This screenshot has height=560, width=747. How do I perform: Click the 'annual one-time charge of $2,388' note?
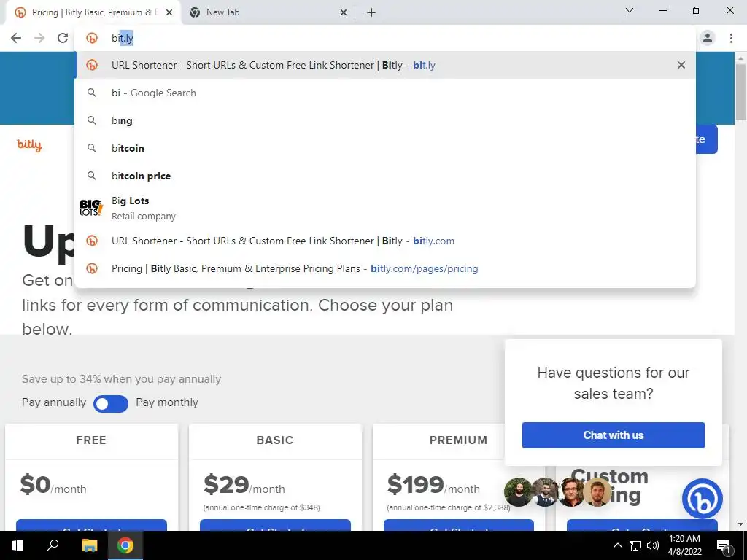point(449,507)
